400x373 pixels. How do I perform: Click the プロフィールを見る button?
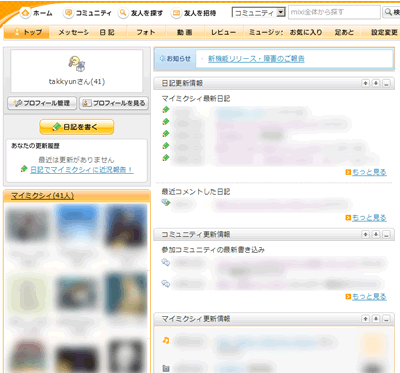pyautogui.click(x=114, y=103)
